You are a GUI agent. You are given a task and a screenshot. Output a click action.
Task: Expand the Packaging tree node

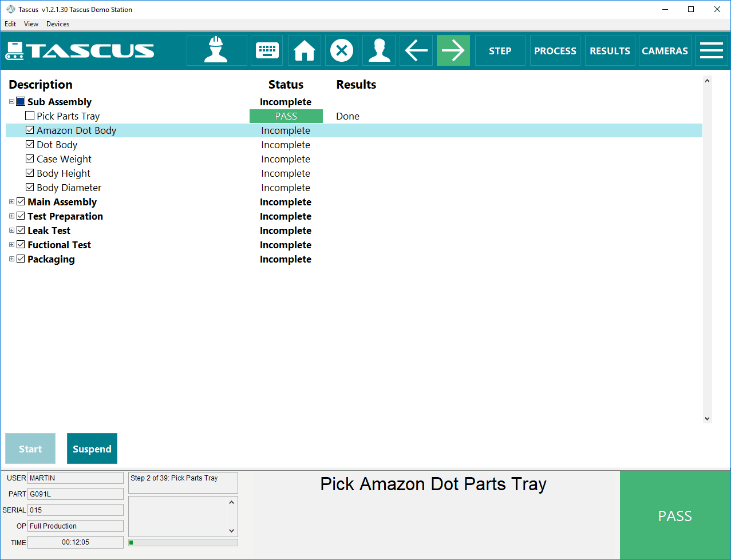(x=11, y=259)
